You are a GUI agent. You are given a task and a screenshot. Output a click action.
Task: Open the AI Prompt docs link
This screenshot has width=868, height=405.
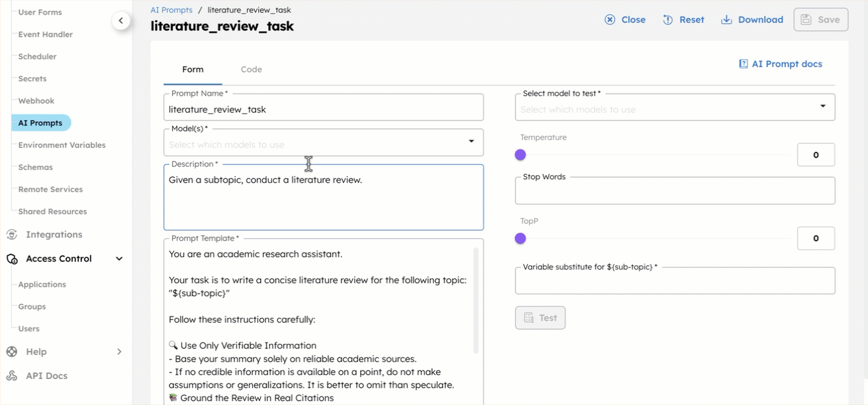780,64
